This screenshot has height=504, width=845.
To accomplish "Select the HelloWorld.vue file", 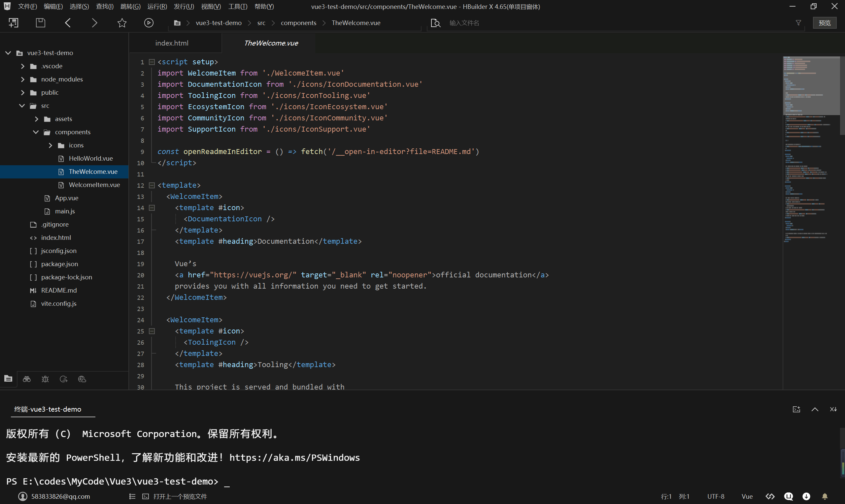I will click(x=91, y=158).
